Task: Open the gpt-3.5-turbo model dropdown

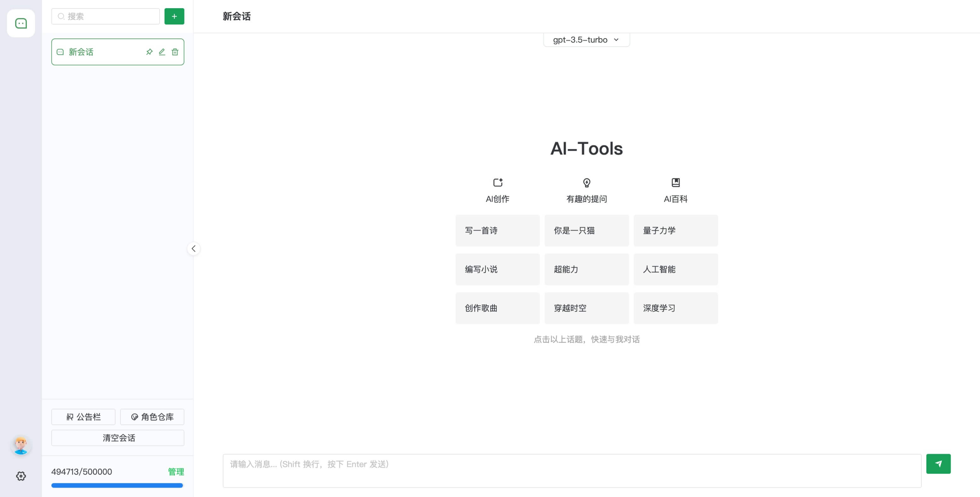Action: 586,40
